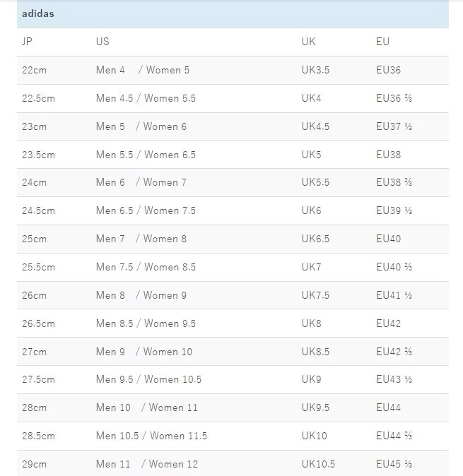Click the EU44 cell in 28cm row

click(388, 407)
